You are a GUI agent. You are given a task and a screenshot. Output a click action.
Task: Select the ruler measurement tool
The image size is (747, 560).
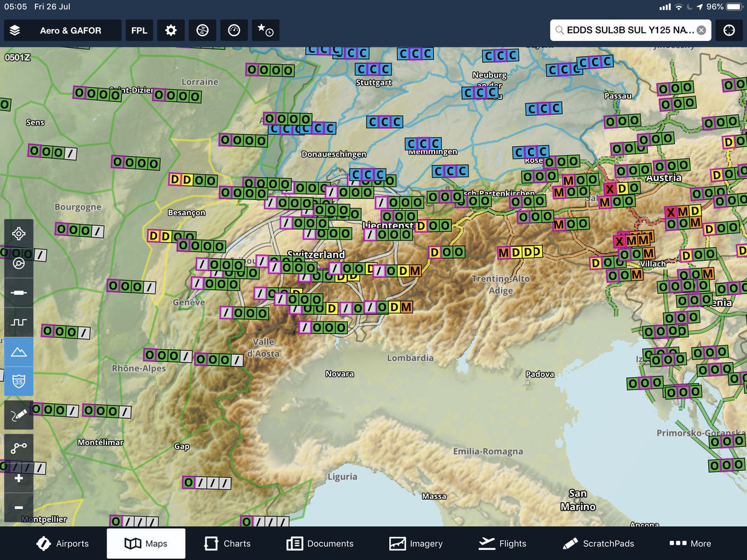[x=19, y=292]
